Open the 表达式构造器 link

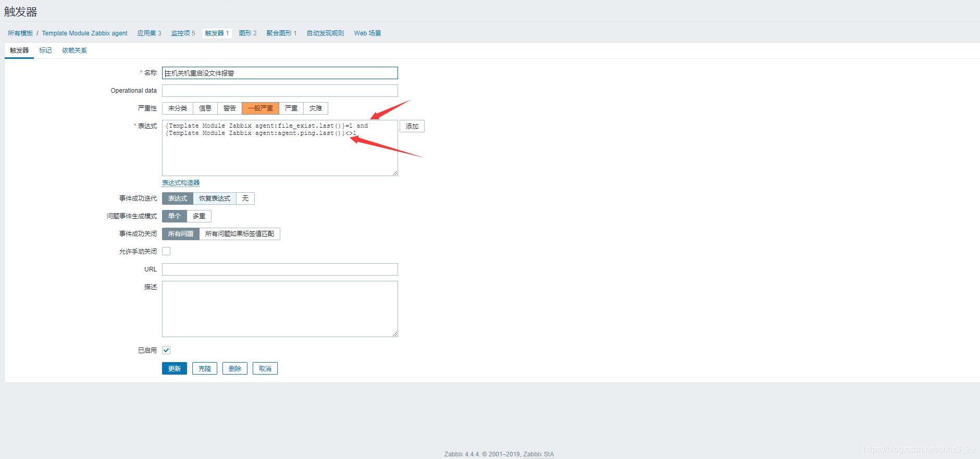coord(181,183)
